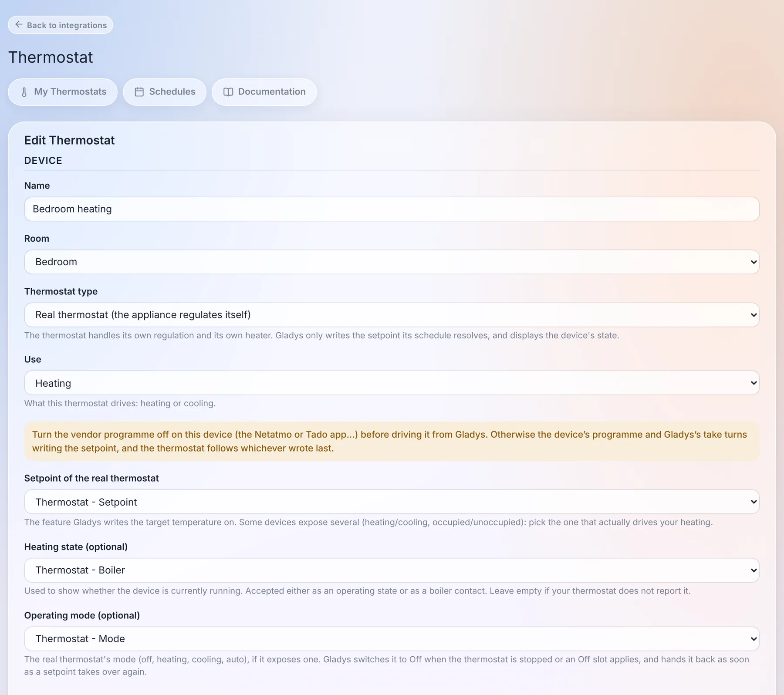The height and width of the screenshot is (695, 784).
Task: Click the Operating mode chevron arrow
Action: tap(754, 639)
